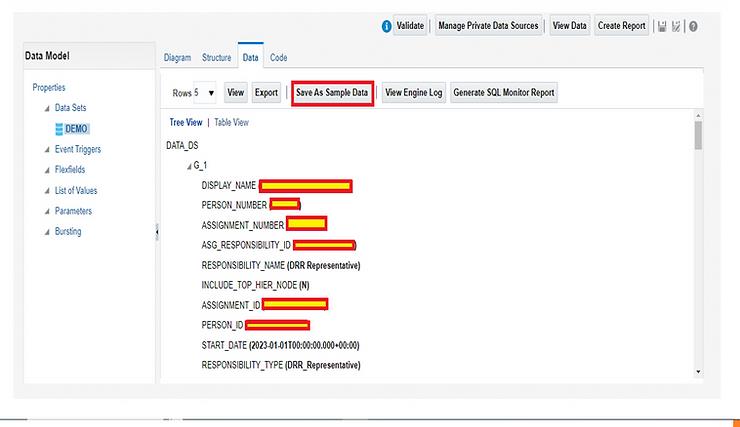
Task: Collapse the Data Model side panel splitter
Action: tap(157, 232)
